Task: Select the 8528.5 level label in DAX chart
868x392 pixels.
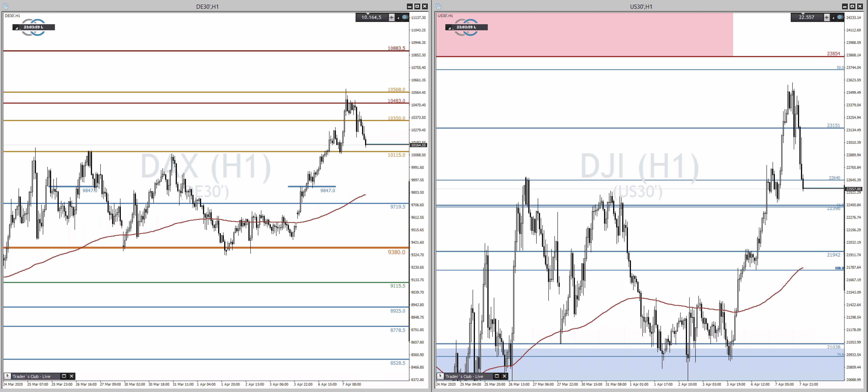Action: [x=398, y=363]
